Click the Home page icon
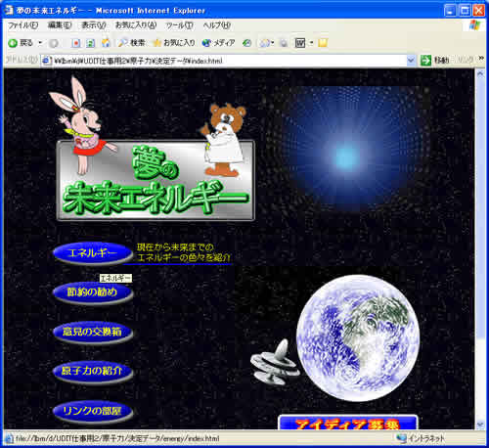489x448 pixels. 106,43
